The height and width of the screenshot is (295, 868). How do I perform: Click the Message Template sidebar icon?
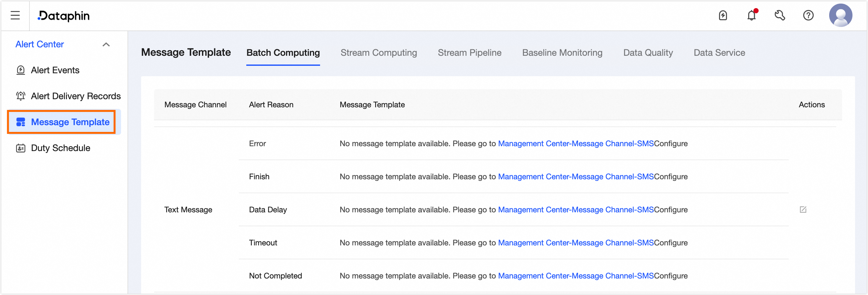coord(21,122)
